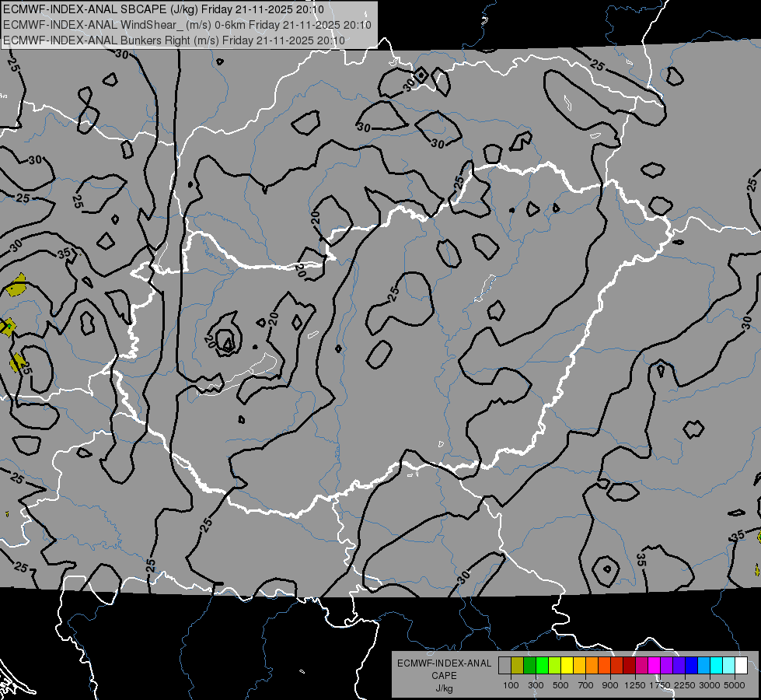Click the magenta legend swatch
Screen dimensions: 761x700
tap(655, 665)
